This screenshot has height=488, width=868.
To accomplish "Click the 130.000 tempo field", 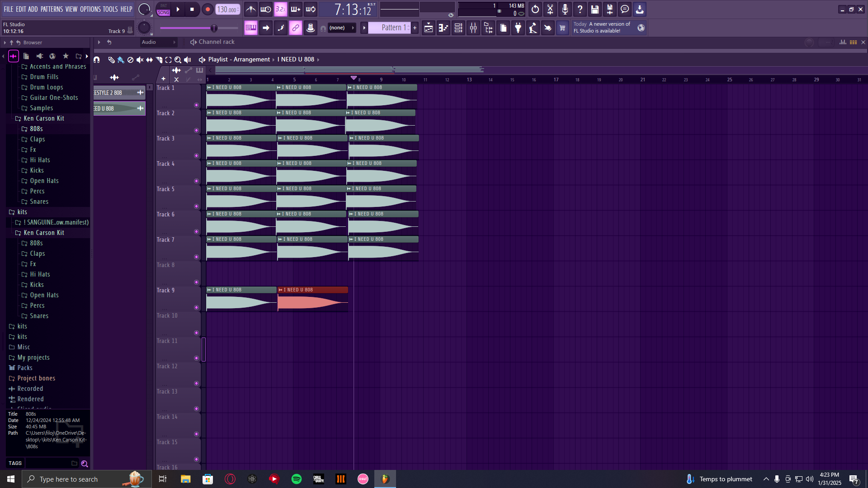I will [x=227, y=9].
